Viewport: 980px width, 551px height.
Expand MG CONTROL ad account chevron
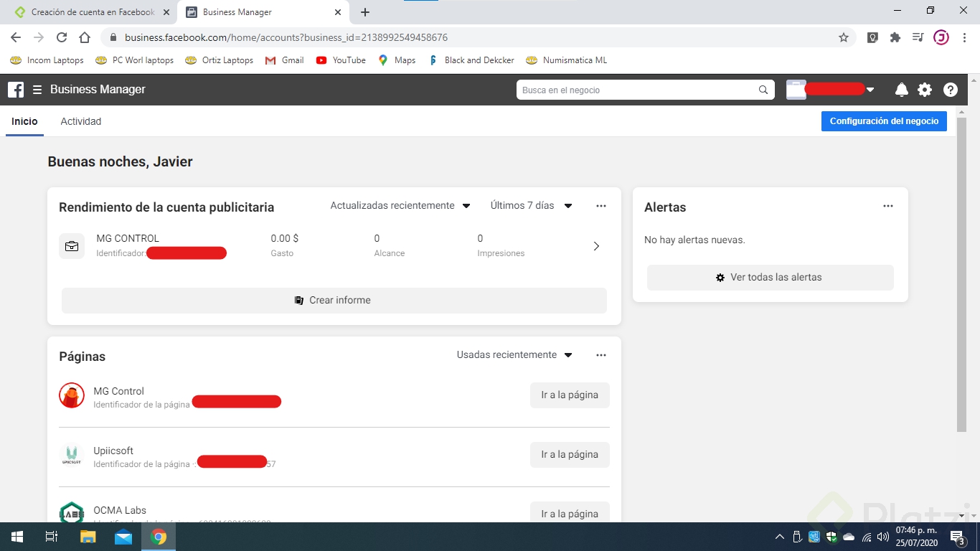[x=596, y=246]
